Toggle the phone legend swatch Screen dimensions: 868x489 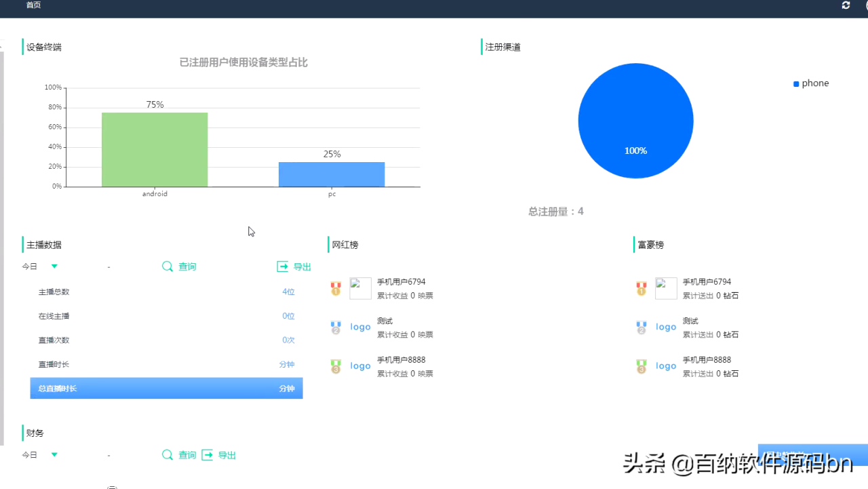click(x=796, y=84)
